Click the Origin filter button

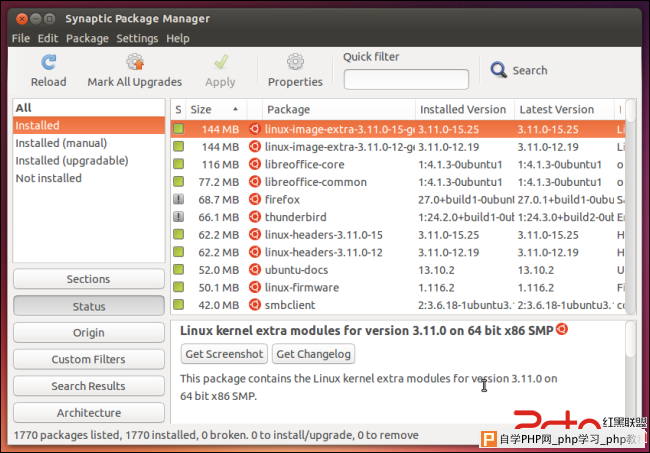point(89,332)
